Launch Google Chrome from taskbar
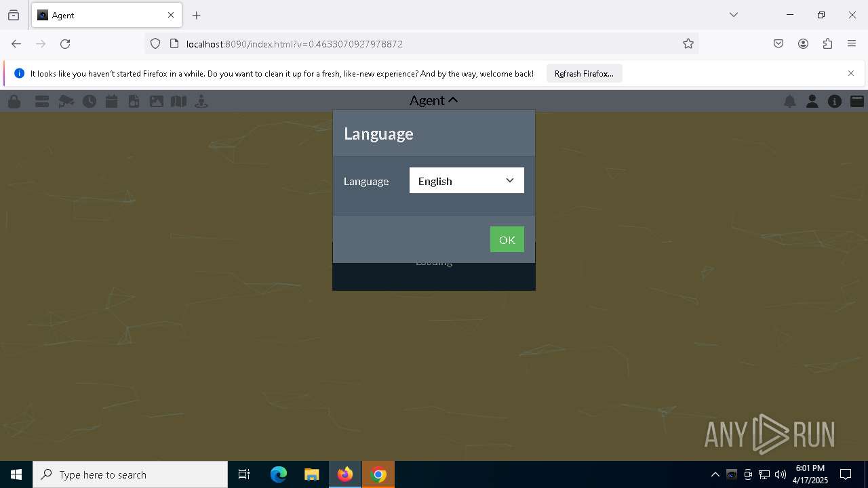 [378, 474]
